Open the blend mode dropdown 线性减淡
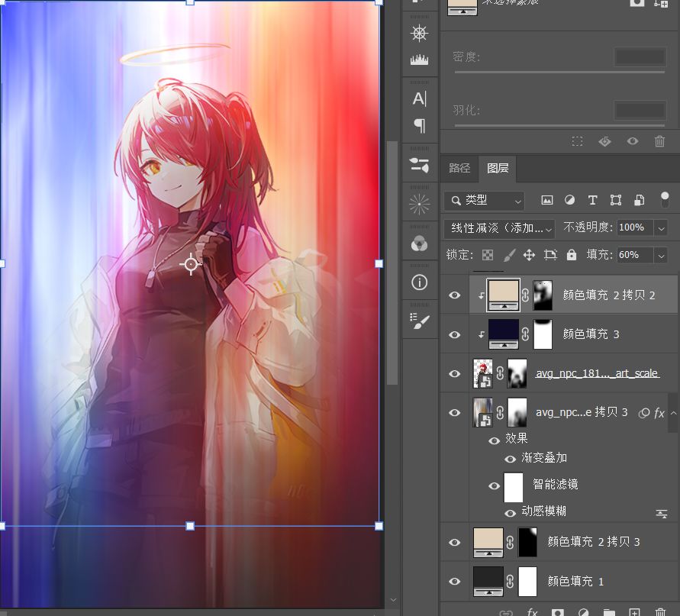 point(499,227)
